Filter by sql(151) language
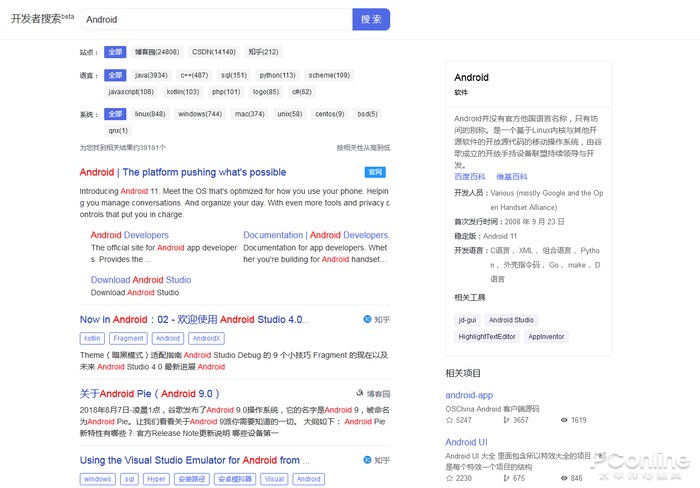 (x=234, y=75)
